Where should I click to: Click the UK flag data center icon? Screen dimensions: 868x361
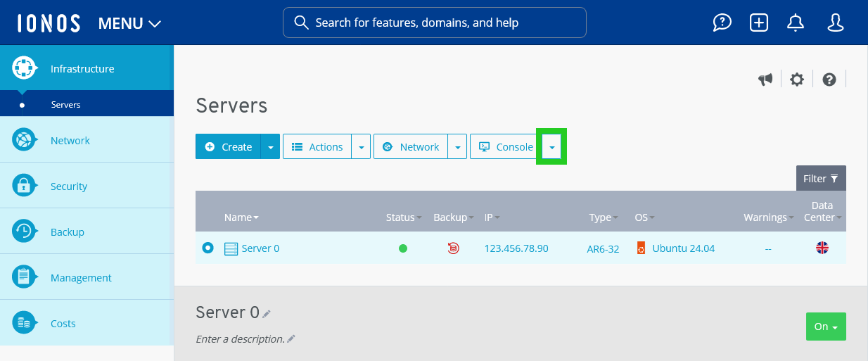pyautogui.click(x=822, y=248)
